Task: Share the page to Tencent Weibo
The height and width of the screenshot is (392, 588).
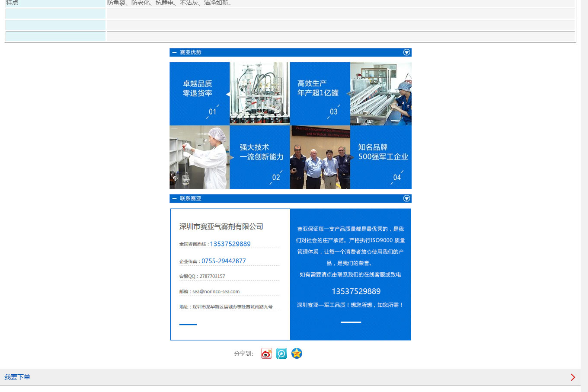Action: point(281,354)
